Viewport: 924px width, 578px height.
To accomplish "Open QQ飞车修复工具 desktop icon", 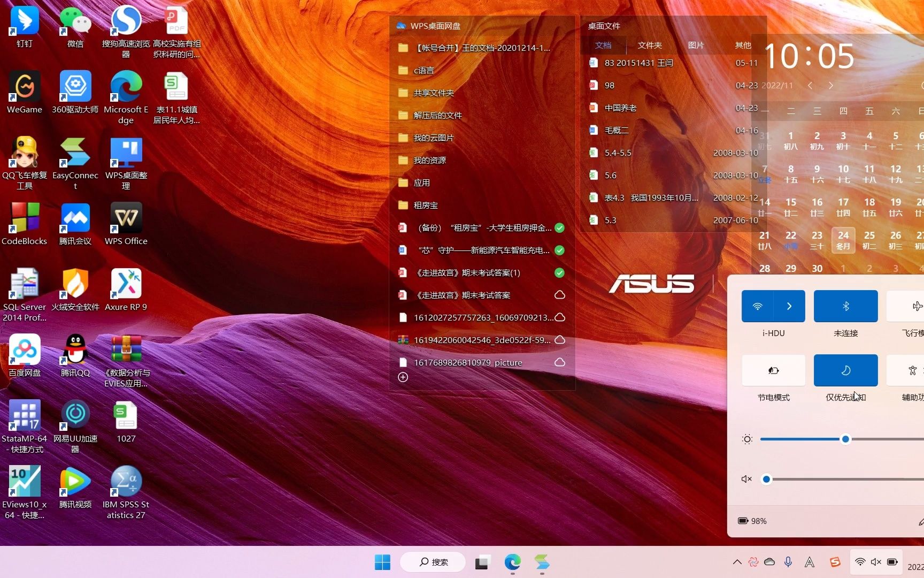I will tap(24, 163).
